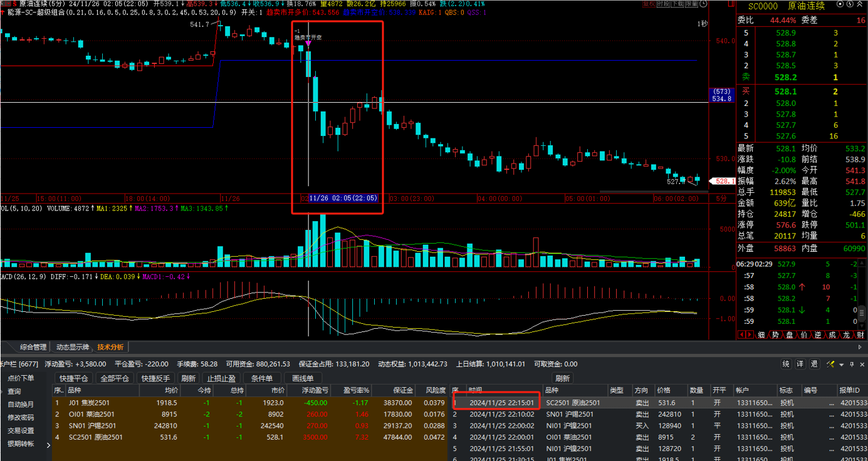
Task: Open 查询 in side menu
Action: pyautogui.click(x=14, y=391)
